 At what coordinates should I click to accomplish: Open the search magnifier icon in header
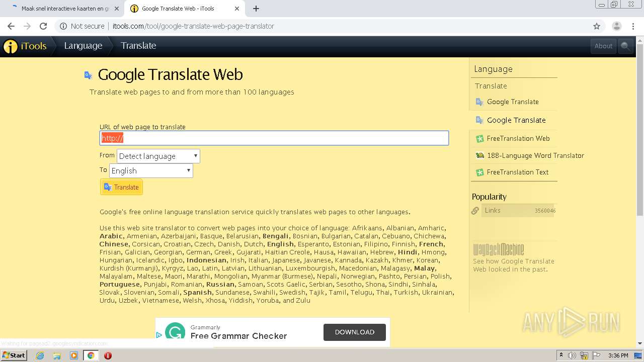pyautogui.click(x=625, y=46)
